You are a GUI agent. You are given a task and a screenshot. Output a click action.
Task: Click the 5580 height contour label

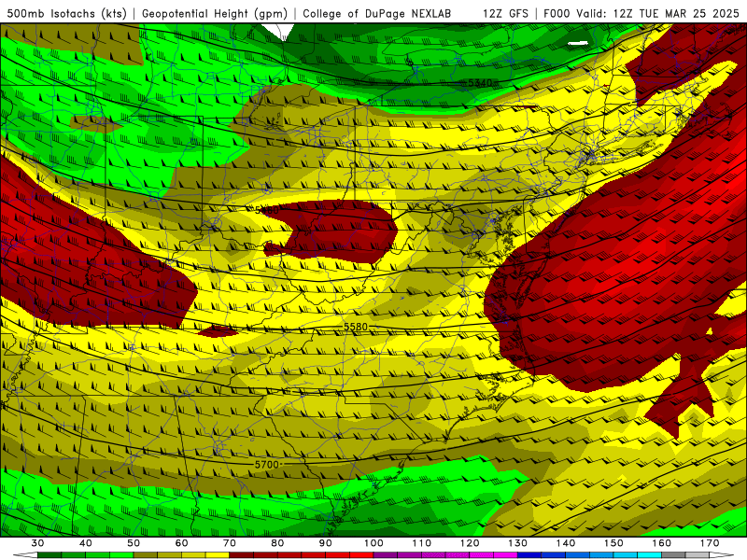[356, 327]
